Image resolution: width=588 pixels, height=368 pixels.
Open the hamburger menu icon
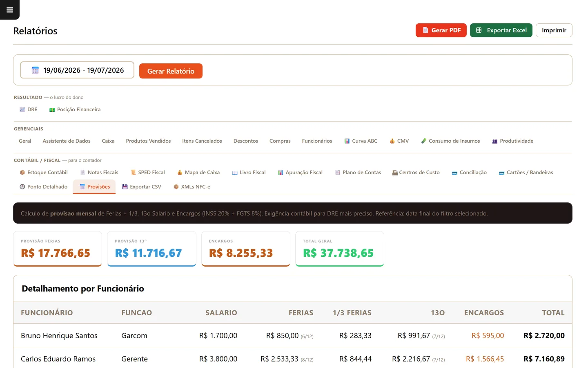coord(10,10)
